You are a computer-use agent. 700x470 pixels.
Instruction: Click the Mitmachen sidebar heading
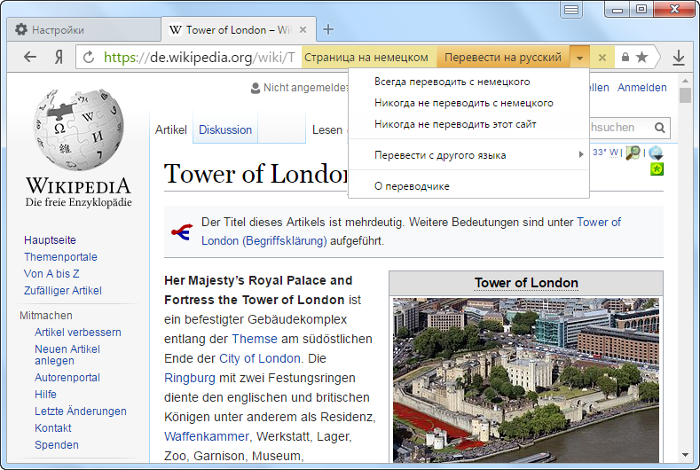pos(46,316)
